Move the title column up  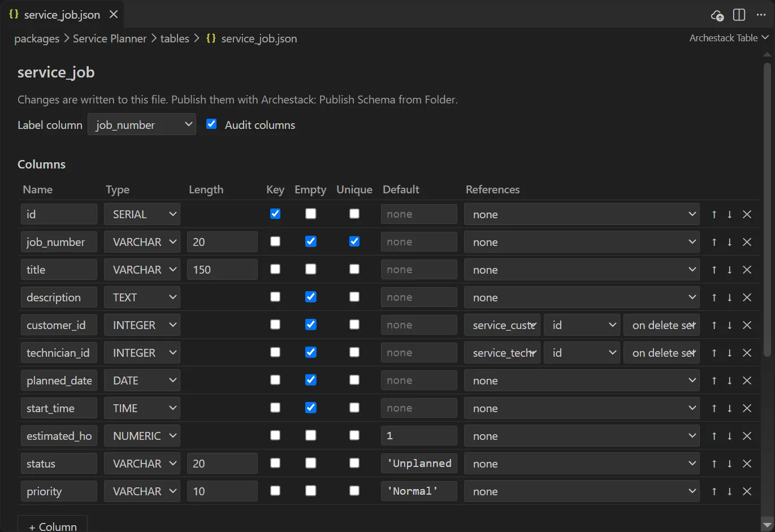[715, 270]
